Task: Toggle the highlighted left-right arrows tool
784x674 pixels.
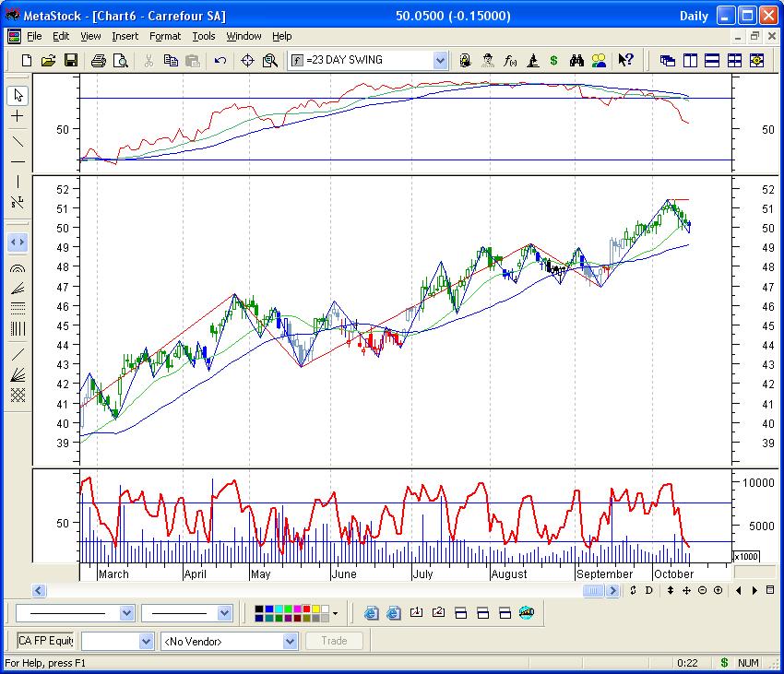Action: pos(17,242)
